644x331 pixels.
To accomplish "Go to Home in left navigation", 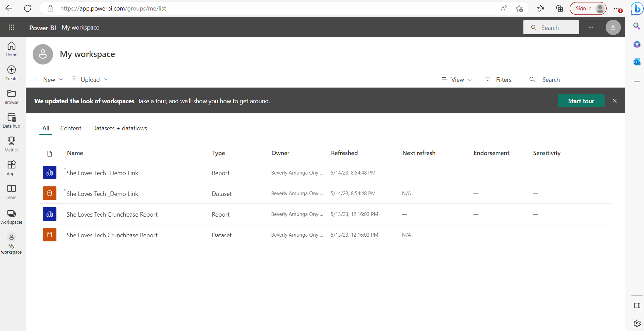I will click(x=11, y=49).
